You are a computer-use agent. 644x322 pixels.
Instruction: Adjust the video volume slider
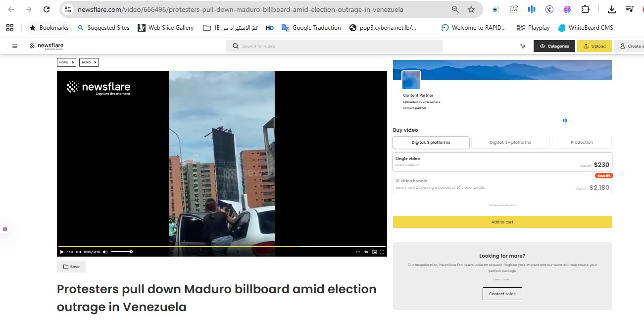(121, 252)
